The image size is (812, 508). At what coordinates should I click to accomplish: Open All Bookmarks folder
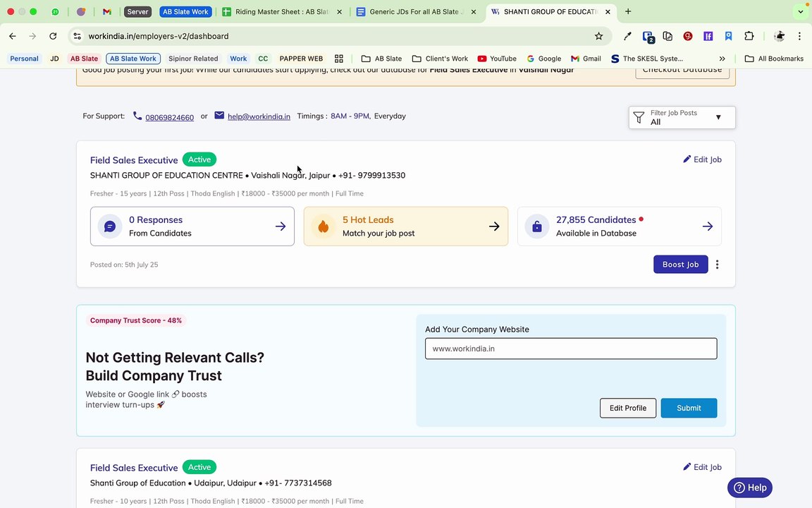[x=774, y=59]
